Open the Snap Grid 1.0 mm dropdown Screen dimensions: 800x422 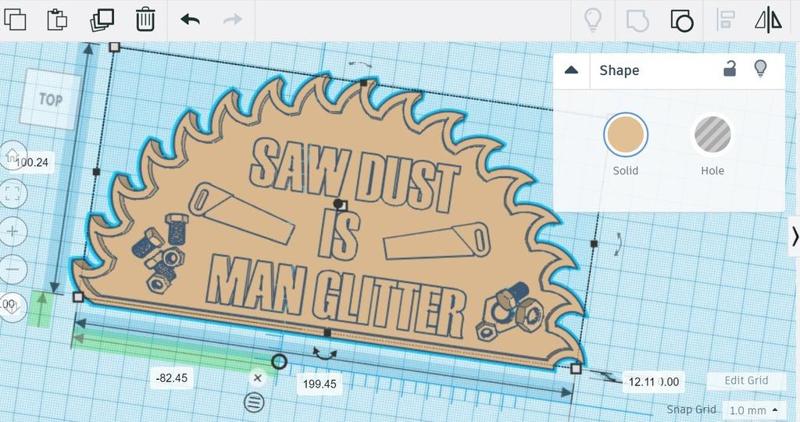pyautogui.click(x=754, y=410)
